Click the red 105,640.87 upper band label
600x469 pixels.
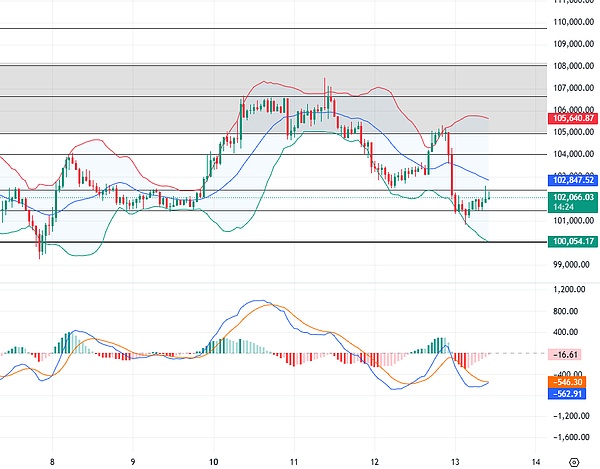point(572,119)
